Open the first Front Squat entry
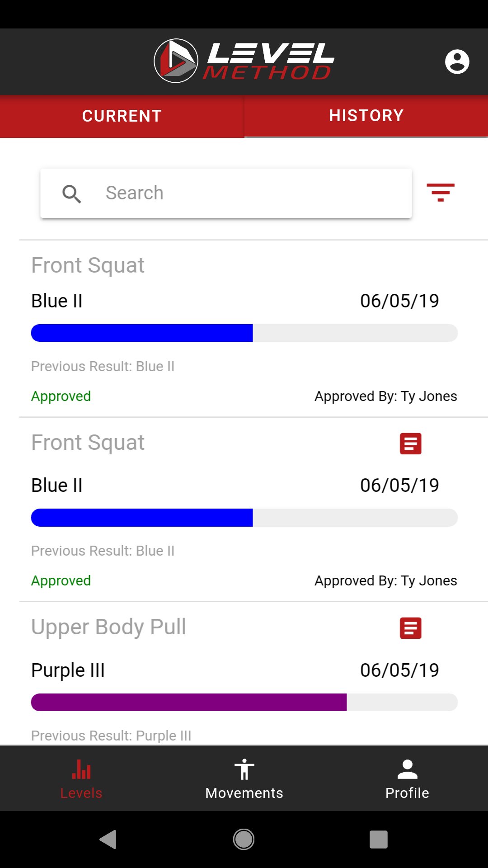This screenshot has width=488, height=868. coord(244,329)
